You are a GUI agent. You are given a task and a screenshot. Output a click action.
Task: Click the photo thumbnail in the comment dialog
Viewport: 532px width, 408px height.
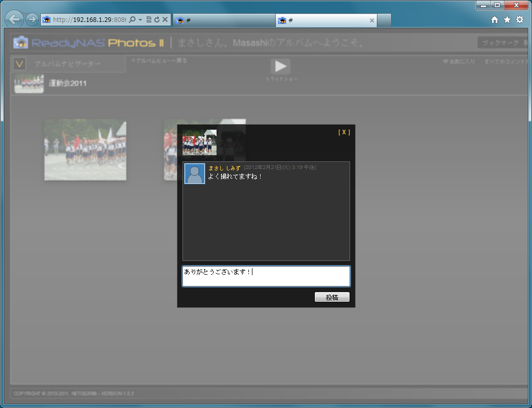[199, 142]
